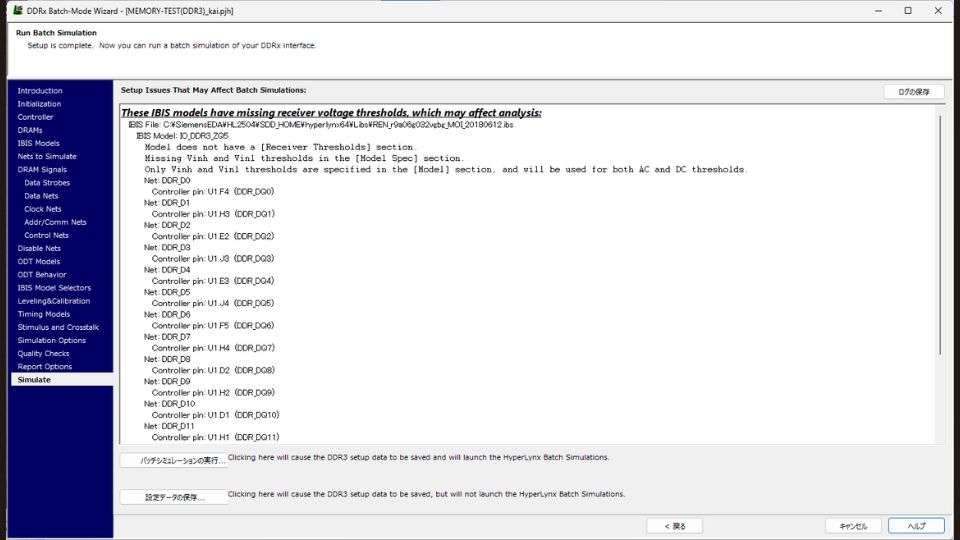Switch to Simulation Options page

[x=51, y=340]
